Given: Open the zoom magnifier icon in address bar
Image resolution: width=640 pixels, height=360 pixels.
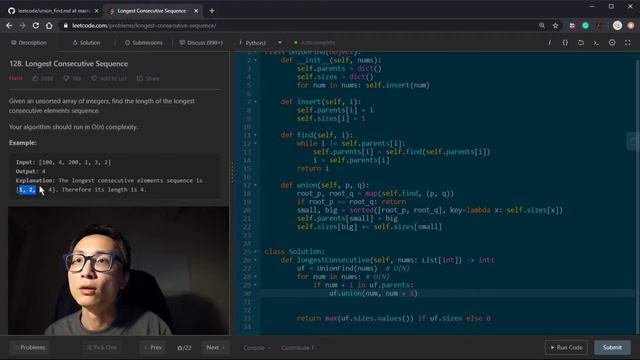Looking at the screenshot, I should pyautogui.click(x=542, y=25).
